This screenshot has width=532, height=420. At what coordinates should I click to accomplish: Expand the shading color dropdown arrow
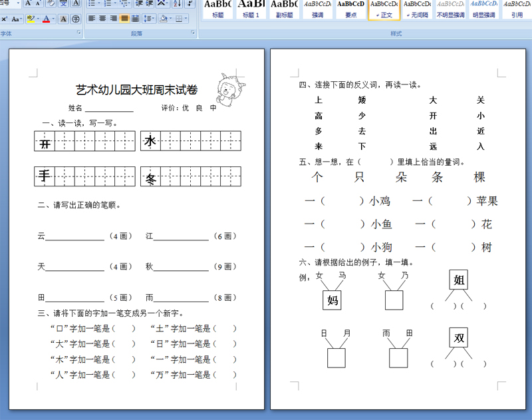pyautogui.click(x=170, y=19)
